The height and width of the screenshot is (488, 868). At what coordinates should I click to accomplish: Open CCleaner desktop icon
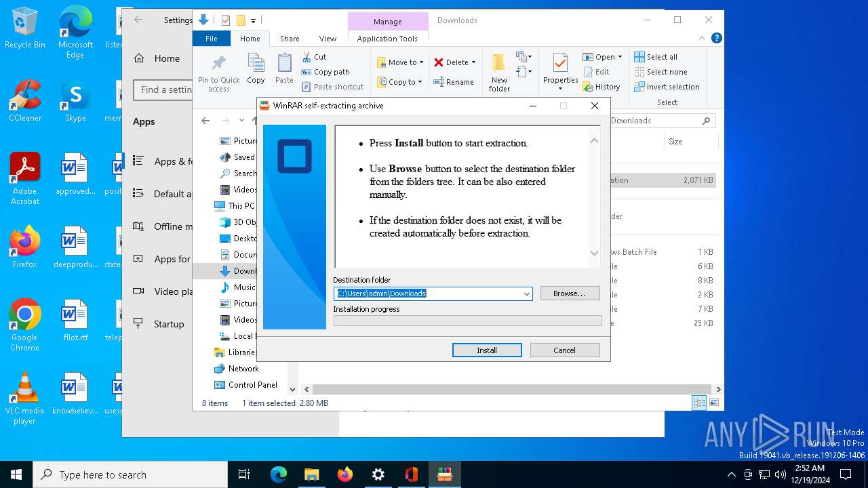click(x=25, y=101)
